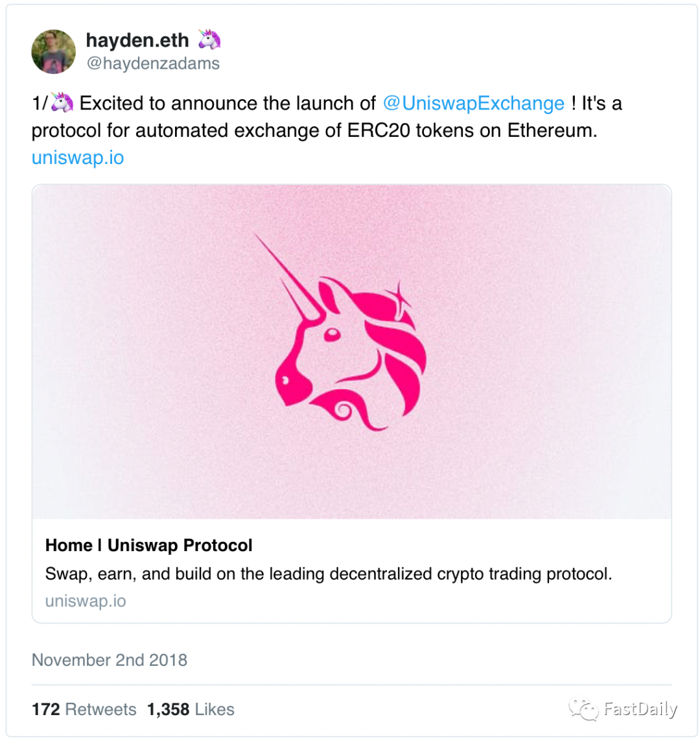Click the card description starting 'Swap, earn, and build'
The height and width of the screenshot is (741, 700).
click(x=329, y=574)
